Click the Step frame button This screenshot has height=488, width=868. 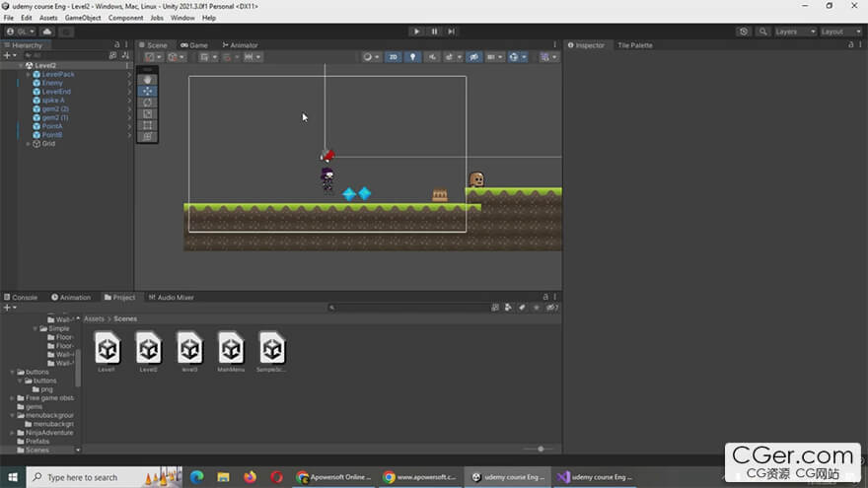click(x=451, y=32)
